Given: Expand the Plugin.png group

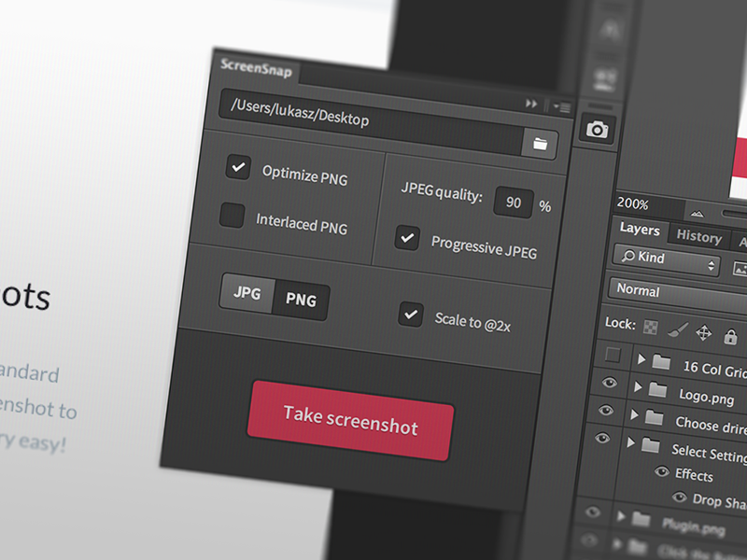Looking at the screenshot, I should point(621,516).
